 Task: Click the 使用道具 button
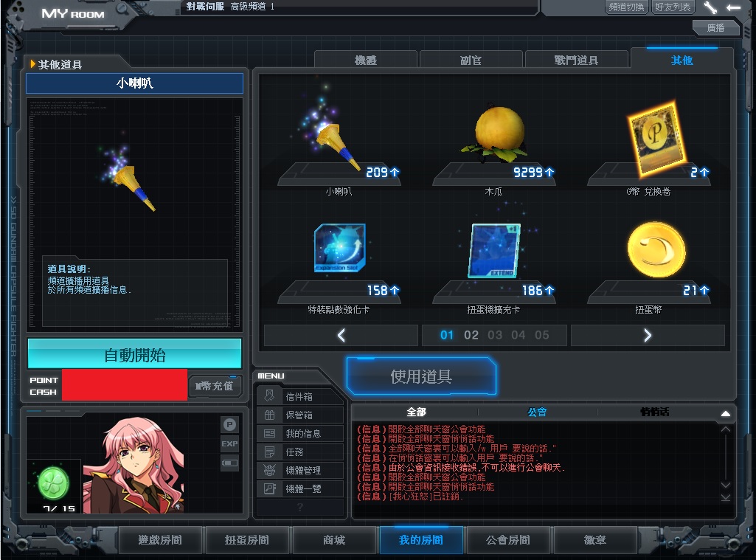click(421, 376)
